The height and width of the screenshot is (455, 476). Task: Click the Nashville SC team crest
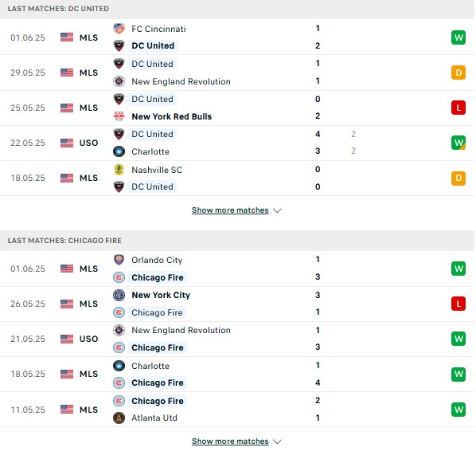pyautogui.click(x=119, y=170)
